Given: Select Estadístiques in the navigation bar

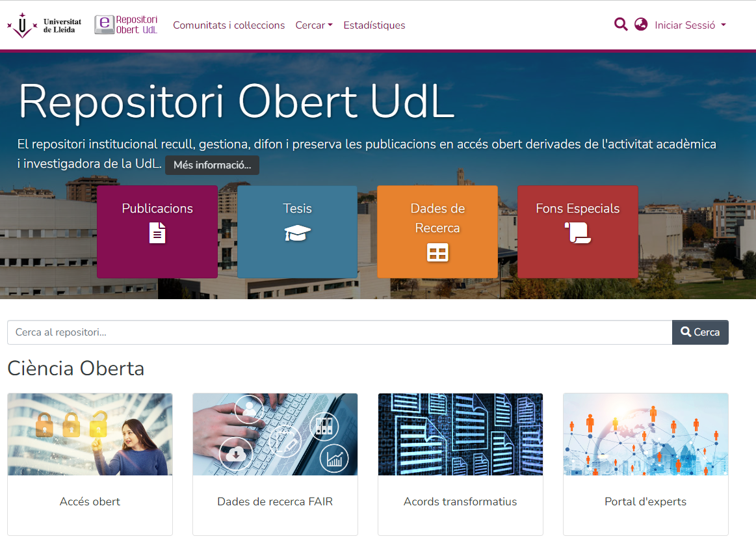Looking at the screenshot, I should 374,25.
